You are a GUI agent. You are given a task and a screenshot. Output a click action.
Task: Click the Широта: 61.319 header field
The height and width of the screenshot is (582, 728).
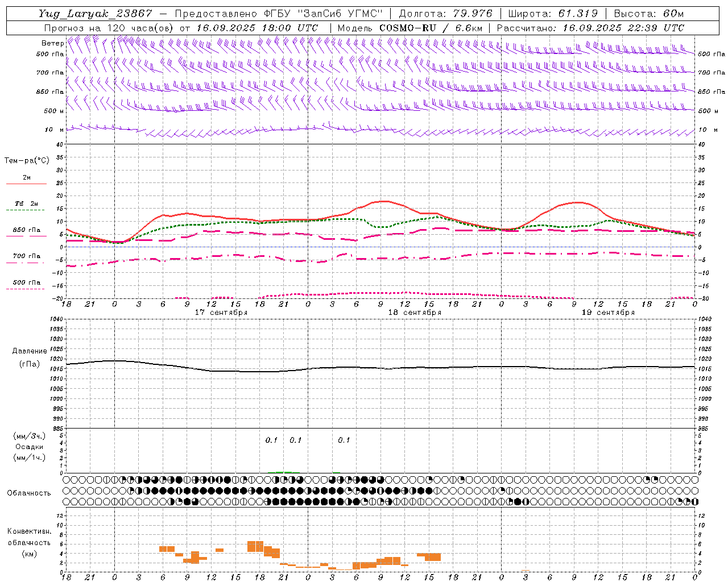point(553,14)
